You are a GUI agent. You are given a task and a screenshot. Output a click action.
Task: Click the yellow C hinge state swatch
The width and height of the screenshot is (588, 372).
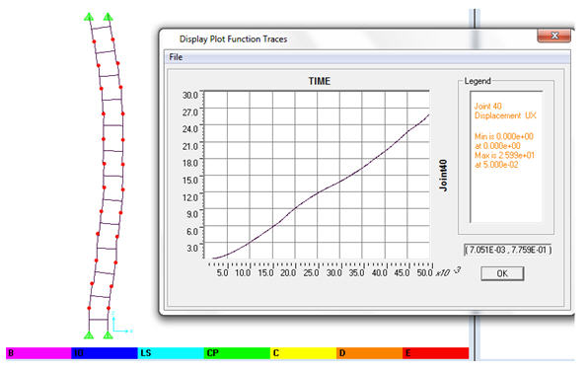click(x=303, y=353)
